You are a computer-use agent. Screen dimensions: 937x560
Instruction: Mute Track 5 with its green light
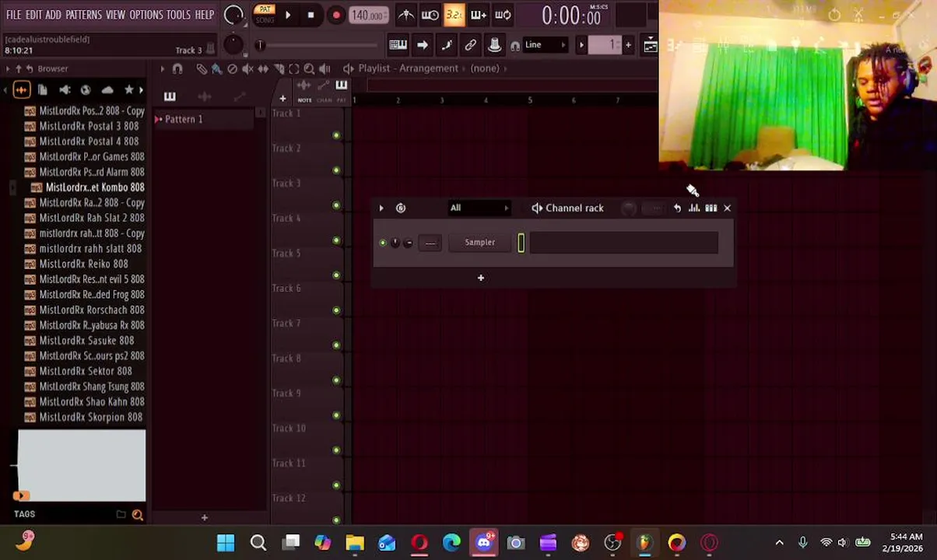(336, 275)
